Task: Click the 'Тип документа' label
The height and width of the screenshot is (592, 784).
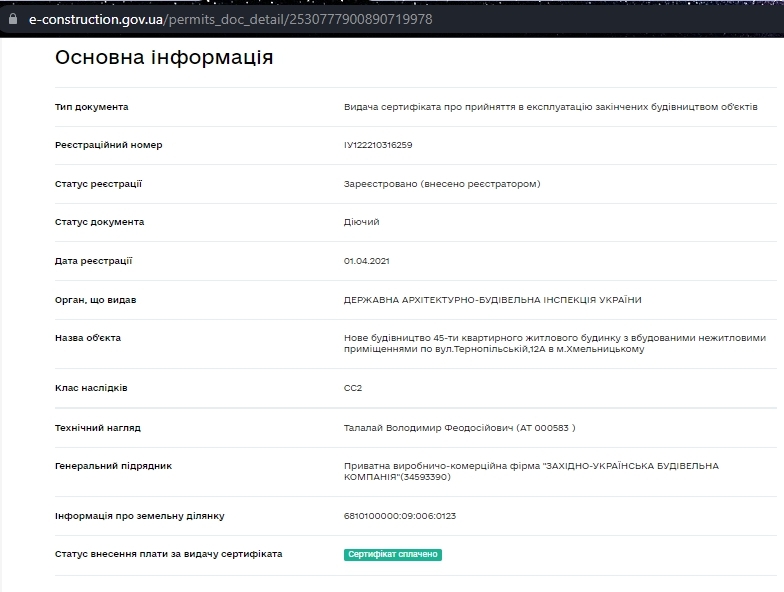Action: pos(92,107)
